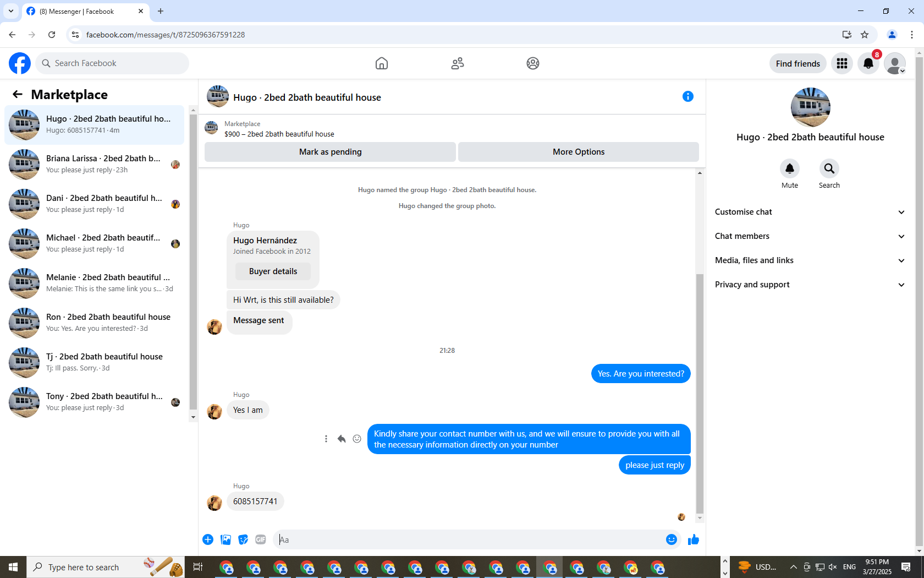Reload the page in the browser
The image size is (924, 578).
52,35
